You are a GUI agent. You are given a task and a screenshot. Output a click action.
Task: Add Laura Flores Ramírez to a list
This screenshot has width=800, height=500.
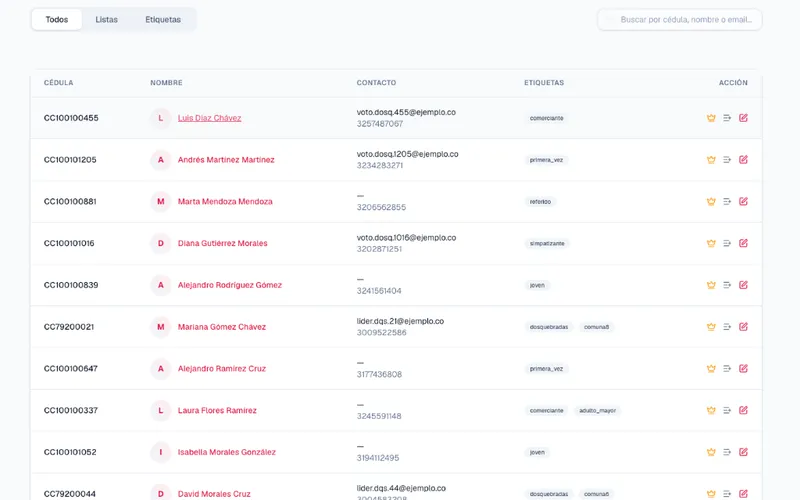pyautogui.click(x=727, y=410)
